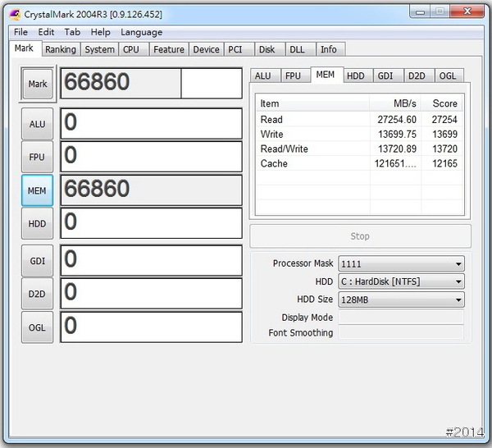The width and height of the screenshot is (492, 448).
Task: Click the OGL benchmark button
Action: (38, 327)
